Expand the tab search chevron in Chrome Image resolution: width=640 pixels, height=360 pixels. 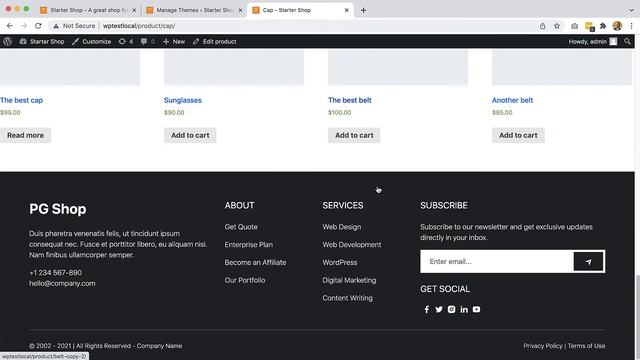pyautogui.click(x=631, y=10)
